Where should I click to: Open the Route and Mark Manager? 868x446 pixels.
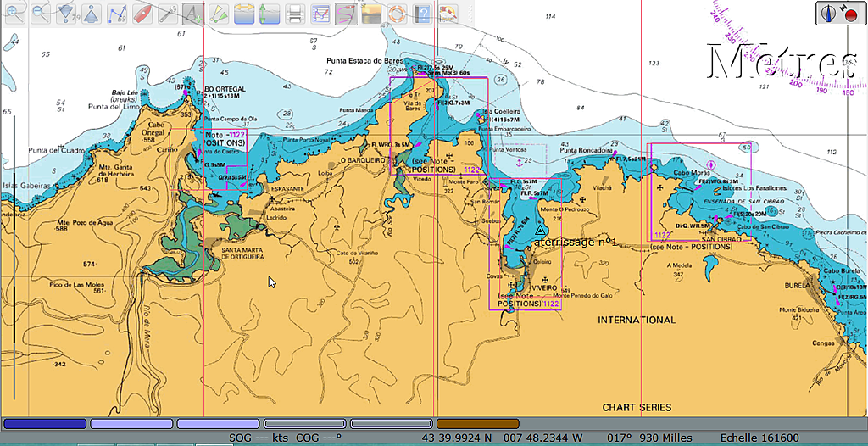tap(320, 13)
